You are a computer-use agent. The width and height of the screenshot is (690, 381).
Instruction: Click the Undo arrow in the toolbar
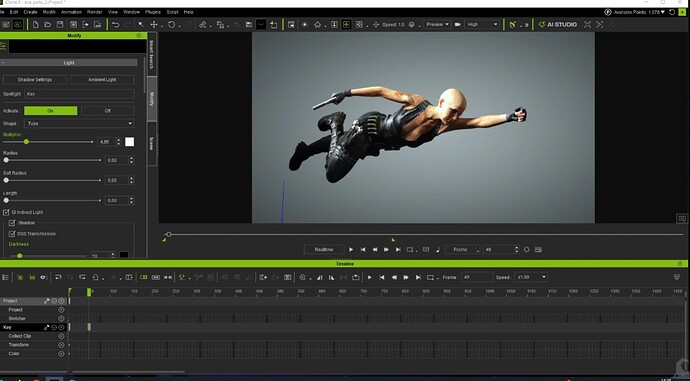116,25
